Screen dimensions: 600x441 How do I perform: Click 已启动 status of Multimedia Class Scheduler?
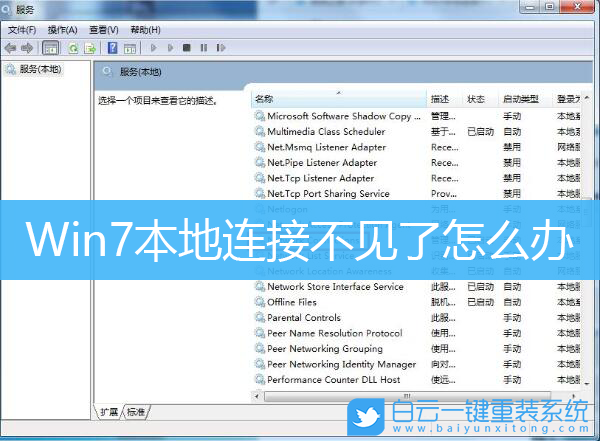pyautogui.click(x=481, y=132)
